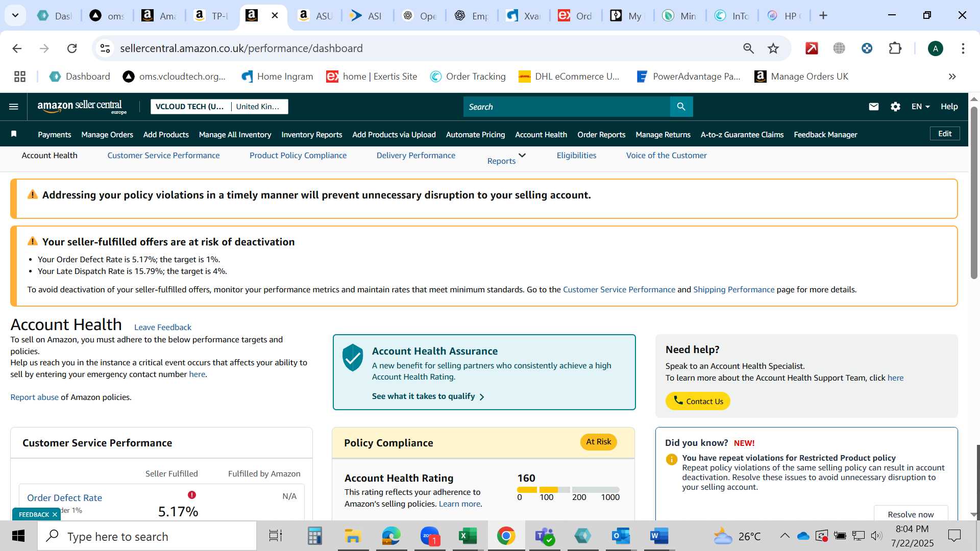
Task: Bookmark this page with the star icon
Action: (773, 48)
